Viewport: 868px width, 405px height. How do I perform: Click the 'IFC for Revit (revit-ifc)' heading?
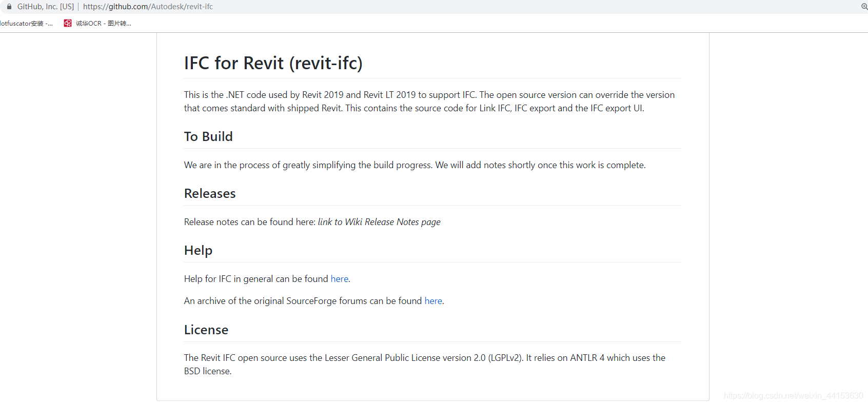pyautogui.click(x=273, y=63)
